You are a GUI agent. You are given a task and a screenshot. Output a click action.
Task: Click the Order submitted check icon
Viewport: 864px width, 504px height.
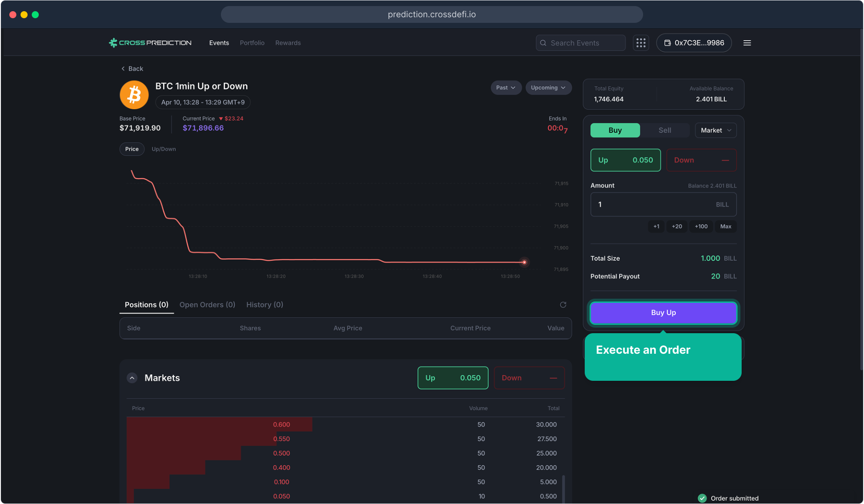click(702, 498)
